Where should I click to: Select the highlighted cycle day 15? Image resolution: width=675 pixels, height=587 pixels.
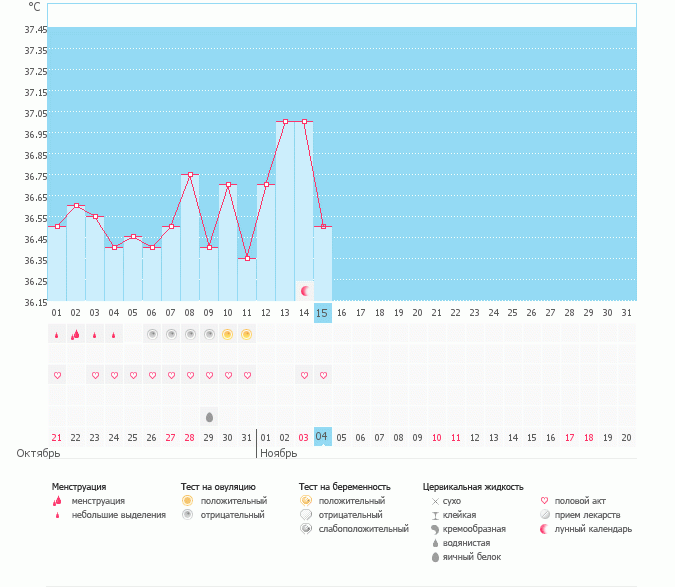point(322,313)
